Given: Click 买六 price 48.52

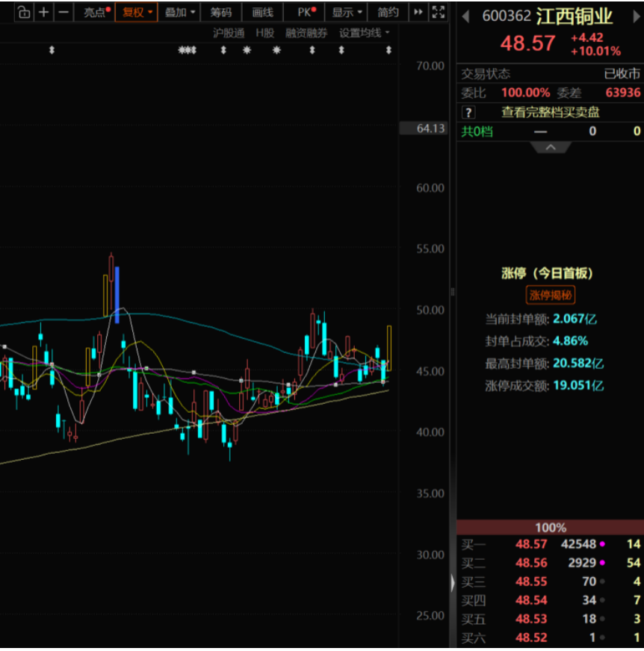Looking at the screenshot, I should (531, 638).
